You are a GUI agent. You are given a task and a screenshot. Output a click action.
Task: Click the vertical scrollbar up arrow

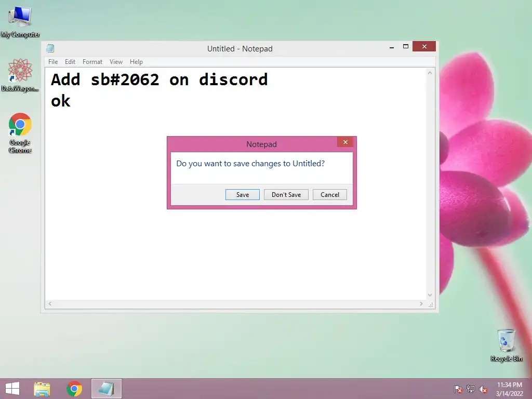430,73
